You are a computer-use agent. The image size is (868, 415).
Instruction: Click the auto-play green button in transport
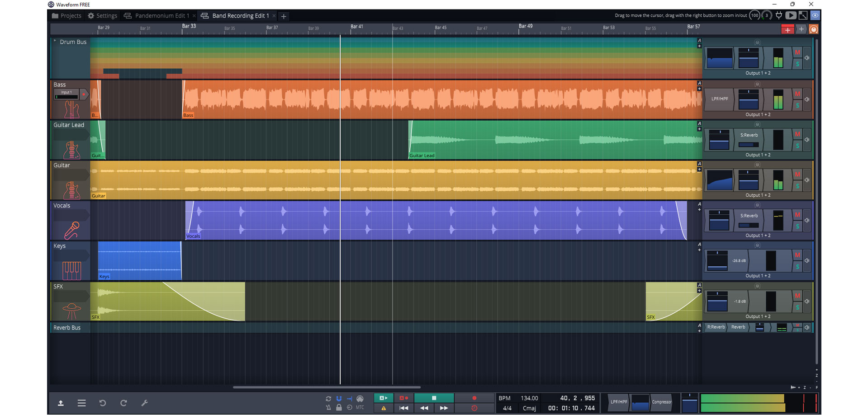[x=384, y=398]
